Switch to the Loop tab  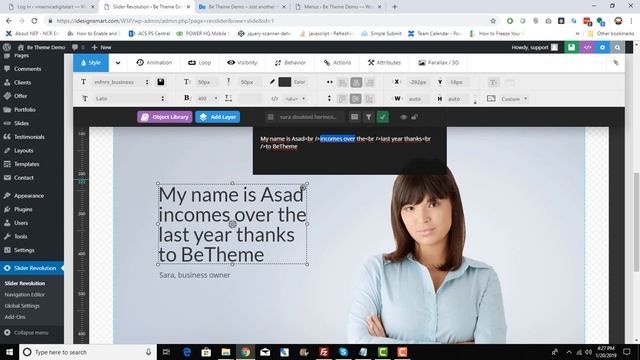pos(200,63)
